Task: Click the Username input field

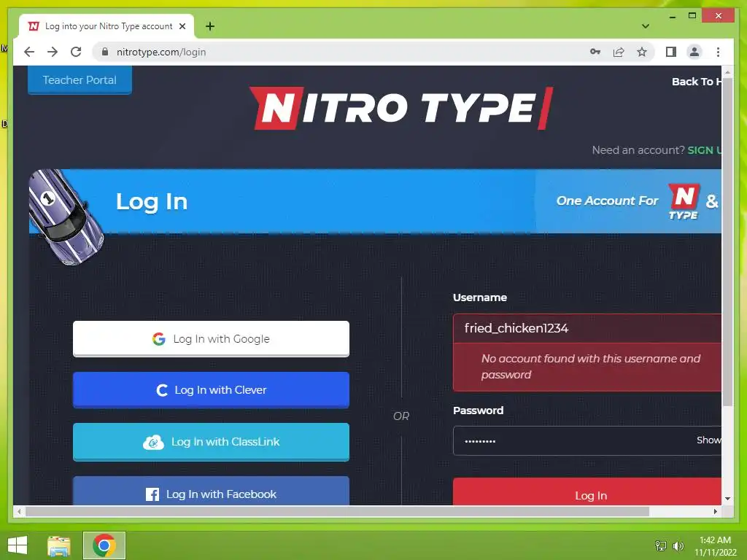Action: pos(587,328)
